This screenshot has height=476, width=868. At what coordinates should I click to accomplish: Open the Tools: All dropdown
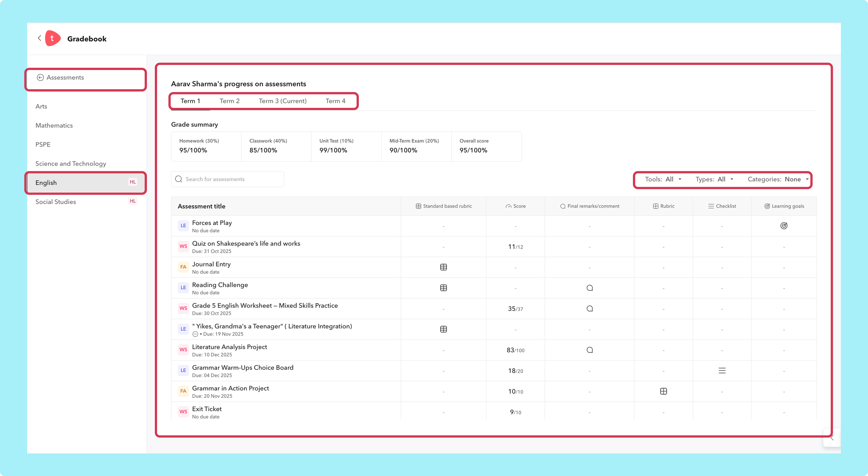coord(663,179)
